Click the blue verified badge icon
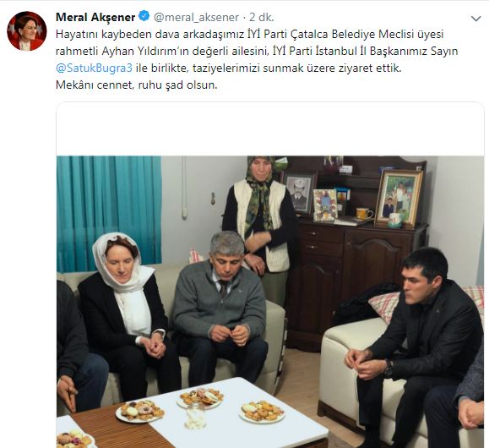The width and height of the screenshot is (489, 448). pos(144,16)
